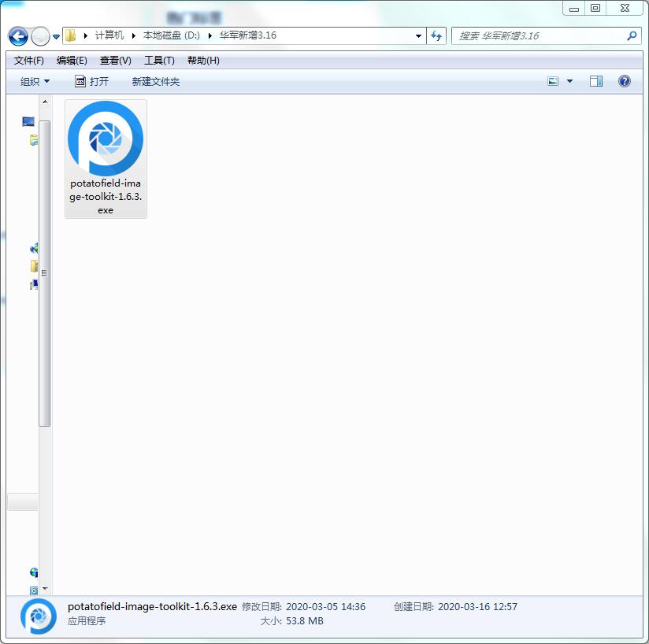Navigate to 计算机 in the breadcrumb

tap(109, 35)
